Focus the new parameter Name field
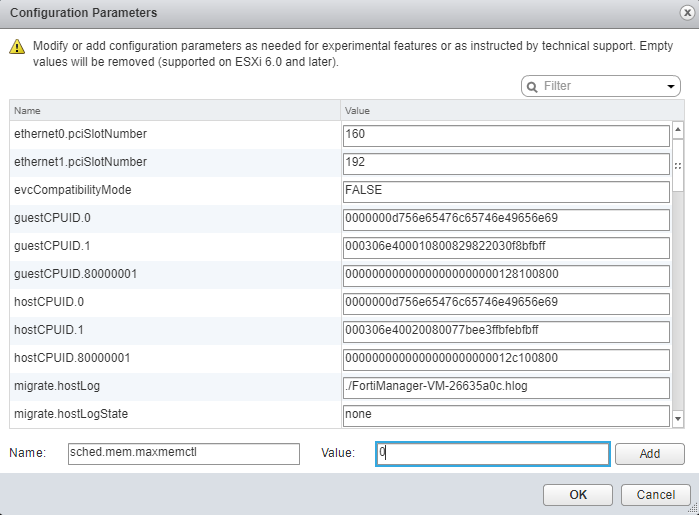This screenshot has height=515, width=699. pyautogui.click(x=183, y=453)
